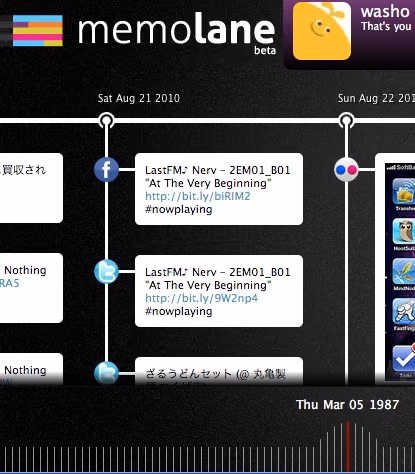This screenshot has width=415, height=474.
Task: Click the washo username text
Action: (385, 12)
